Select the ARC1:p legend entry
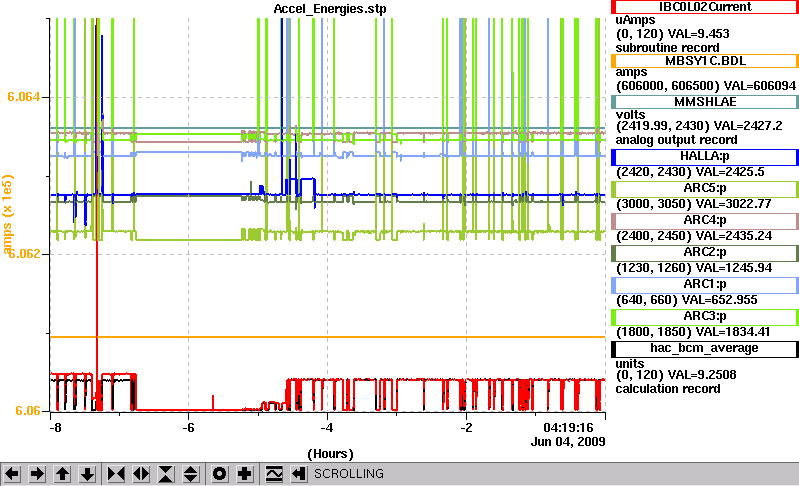Screen dimensions: 799x486 (x=705, y=285)
